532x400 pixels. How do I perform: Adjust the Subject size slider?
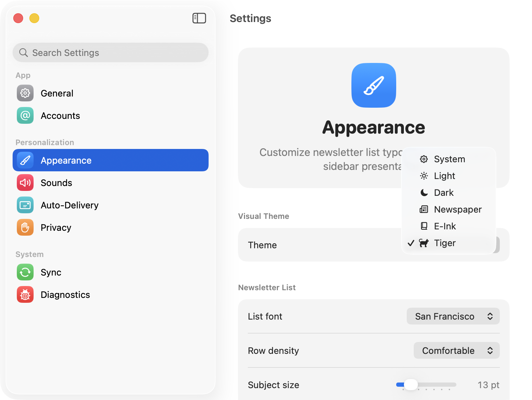click(x=412, y=385)
